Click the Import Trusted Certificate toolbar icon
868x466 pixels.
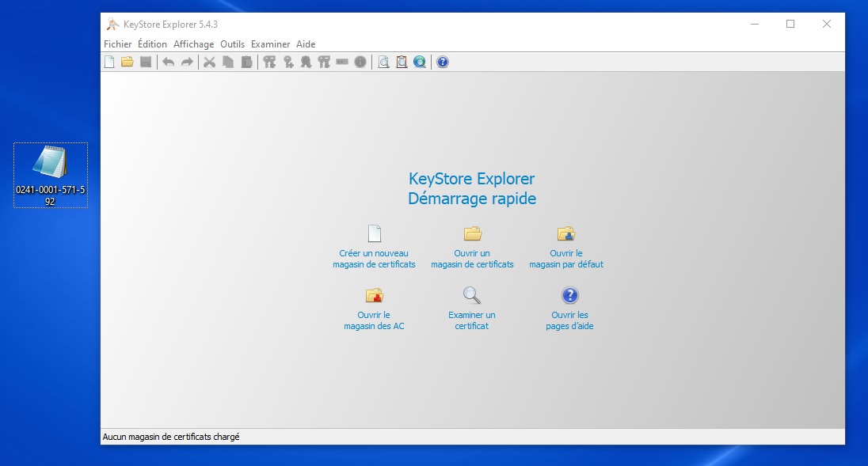(x=306, y=62)
